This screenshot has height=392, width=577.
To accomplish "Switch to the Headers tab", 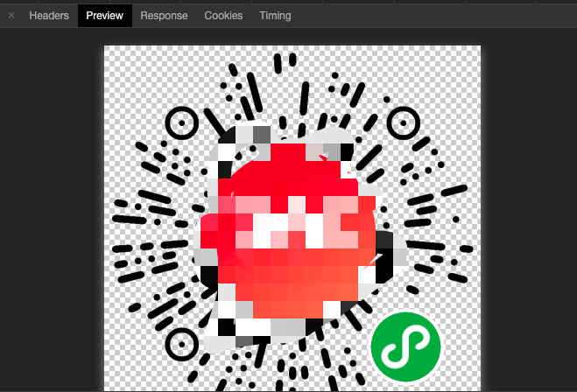I will (x=49, y=16).
